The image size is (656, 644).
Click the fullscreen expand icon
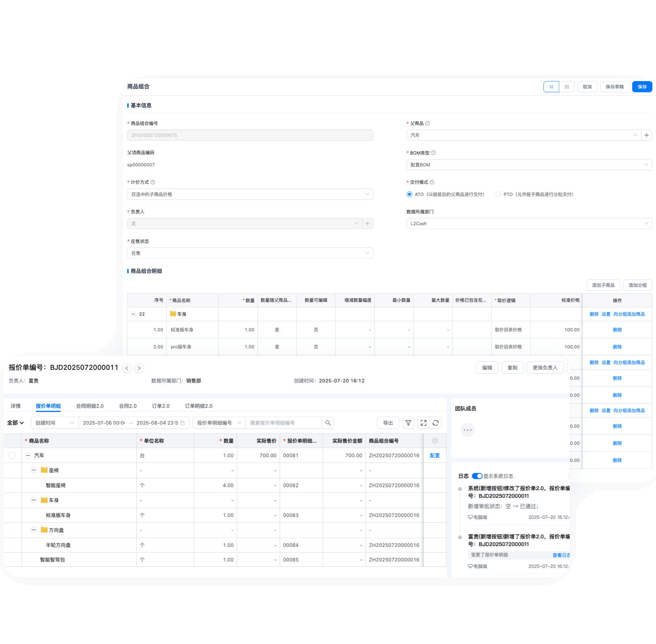click(424, 423)
